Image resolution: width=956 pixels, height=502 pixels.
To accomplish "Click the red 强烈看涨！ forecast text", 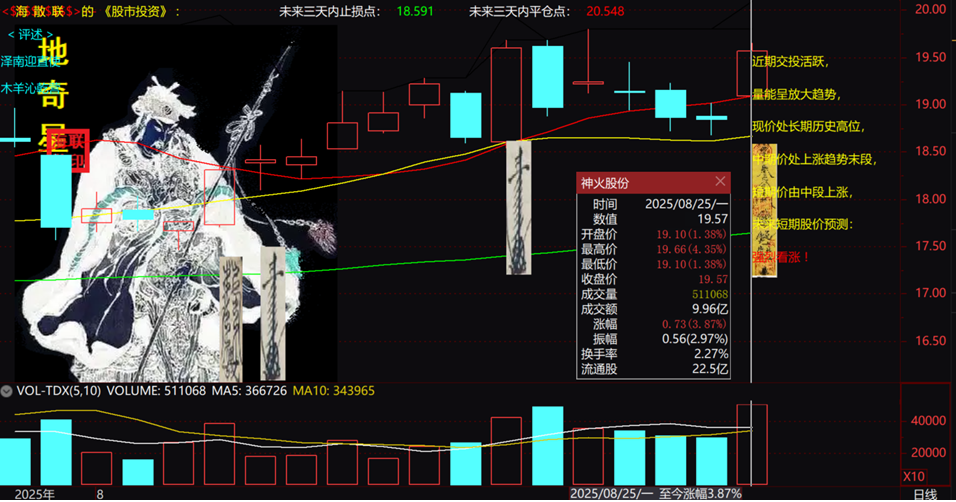I will tap(781, 257).
